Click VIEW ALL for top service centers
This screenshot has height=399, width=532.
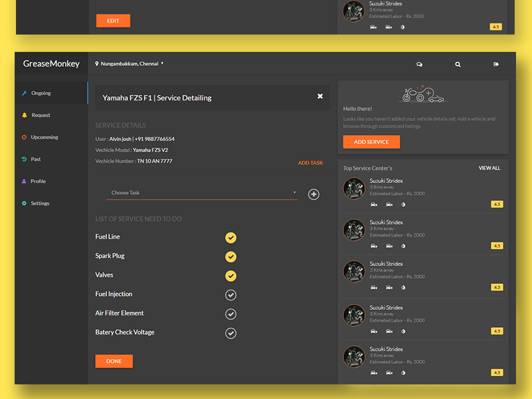click(489, 168)
